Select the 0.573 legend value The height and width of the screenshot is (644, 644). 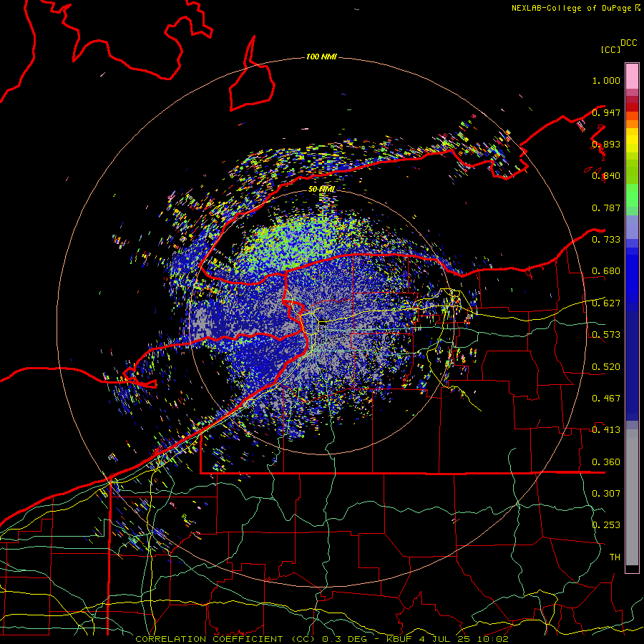point(606,335)
